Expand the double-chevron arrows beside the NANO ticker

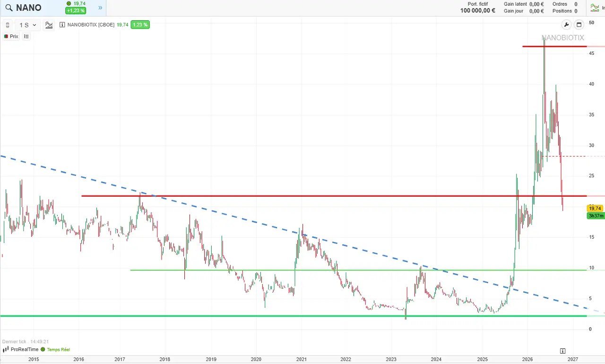[x=100, y=8]
